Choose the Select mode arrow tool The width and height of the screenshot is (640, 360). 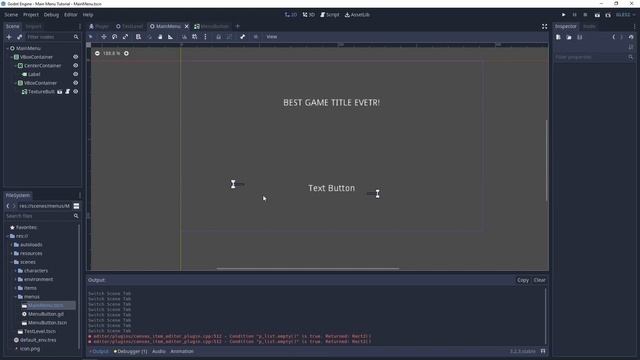(91, 37)
